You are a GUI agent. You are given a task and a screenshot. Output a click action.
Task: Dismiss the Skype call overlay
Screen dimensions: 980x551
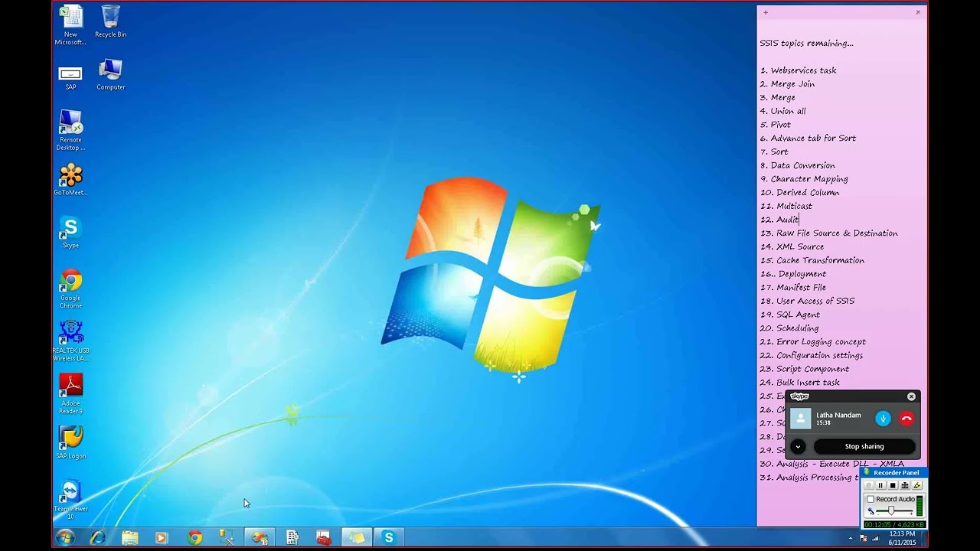coord(911,396)
